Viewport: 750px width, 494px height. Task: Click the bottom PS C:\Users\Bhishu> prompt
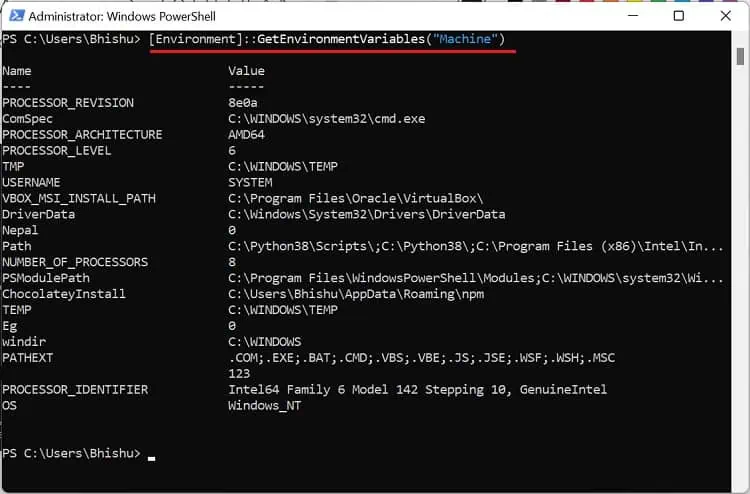[72, 453]
